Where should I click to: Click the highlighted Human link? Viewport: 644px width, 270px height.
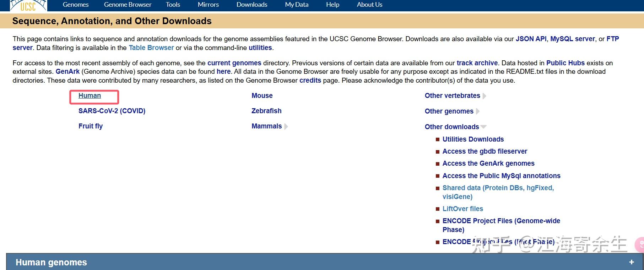[90, 95]
